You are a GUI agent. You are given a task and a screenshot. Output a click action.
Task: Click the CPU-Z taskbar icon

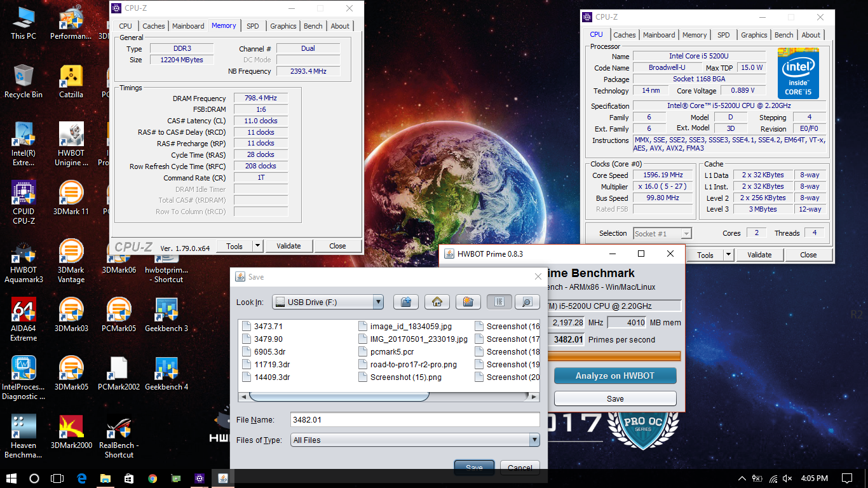[200, 478]
